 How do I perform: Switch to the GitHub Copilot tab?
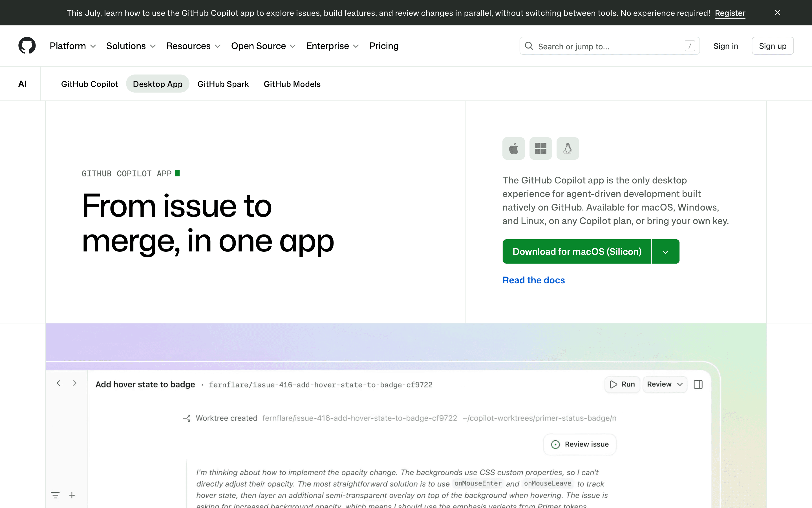tap(89, 84)
